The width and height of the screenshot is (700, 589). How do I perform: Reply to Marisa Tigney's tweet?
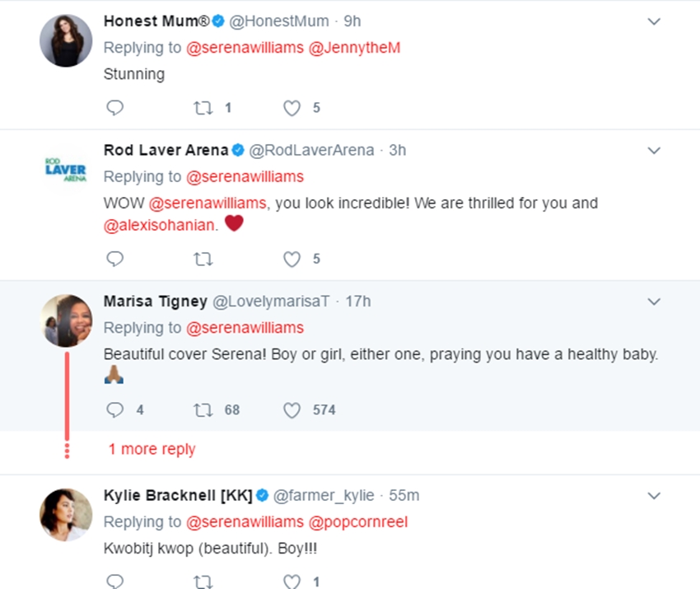click(x=115, y=409)
